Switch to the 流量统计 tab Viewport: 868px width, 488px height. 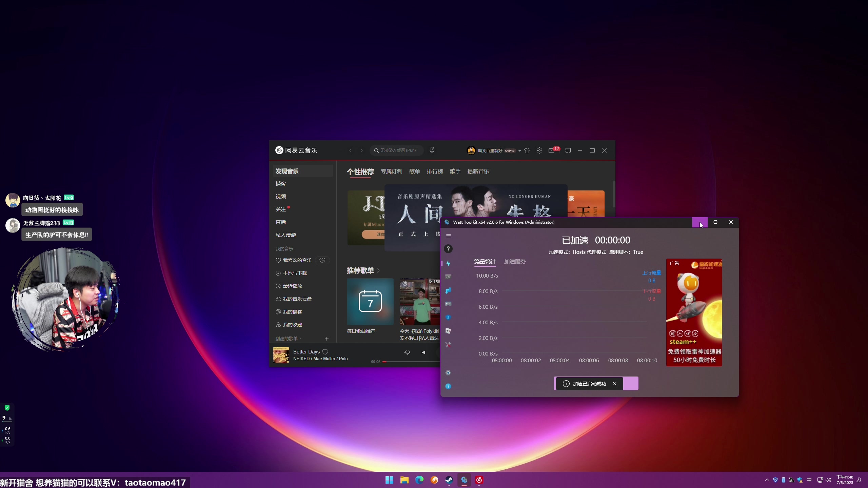pyautogui.click(x=485, y=262)
